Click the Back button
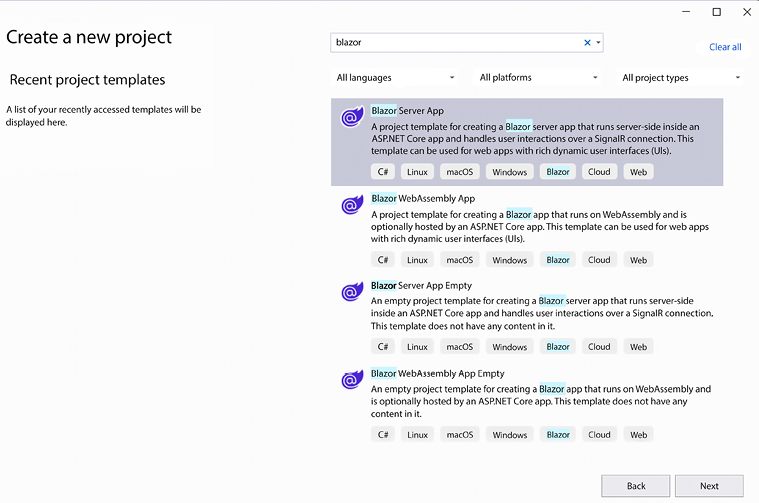 pyautogui.click(x=636, y=486)
